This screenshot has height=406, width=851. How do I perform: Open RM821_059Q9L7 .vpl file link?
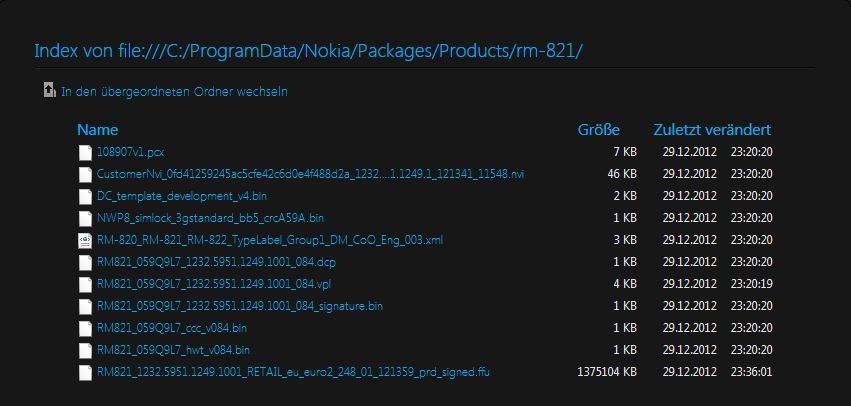point(214,284)
